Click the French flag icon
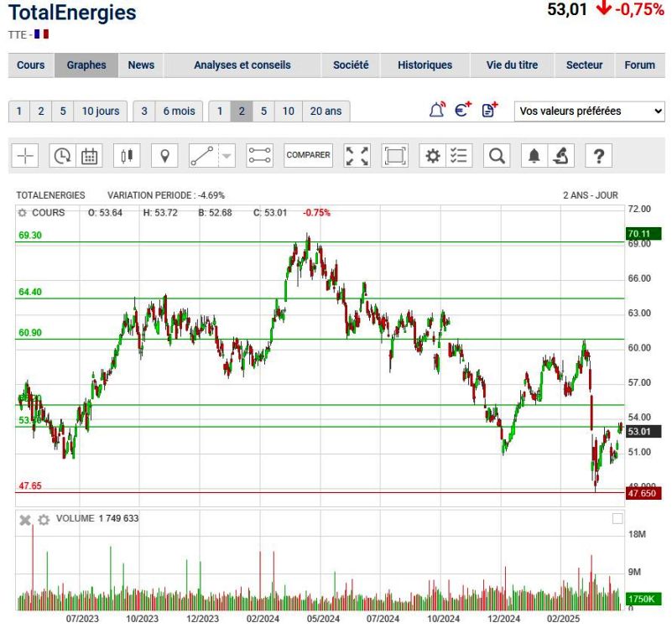This screenshot has height=628, width=672. [42, 34]
